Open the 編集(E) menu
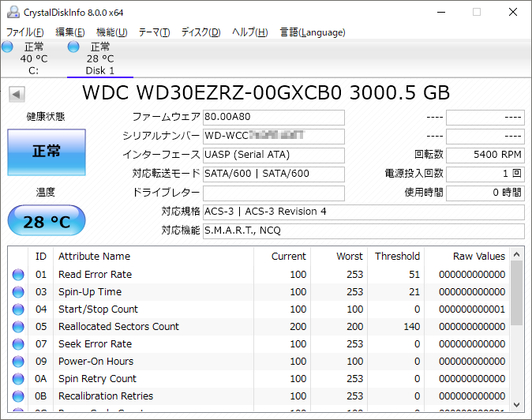 70,32
